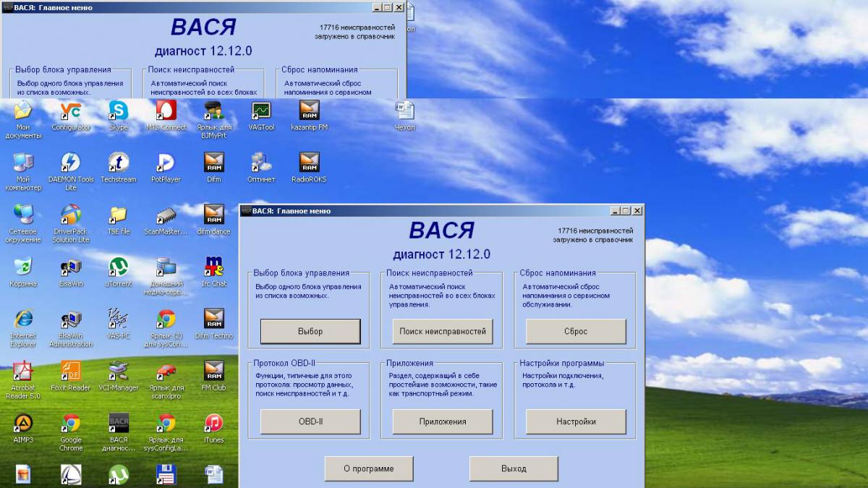This screenshot has height=488, width=868.
Task: Select the Skype desktop icon
Action: [x=119, y=115]
